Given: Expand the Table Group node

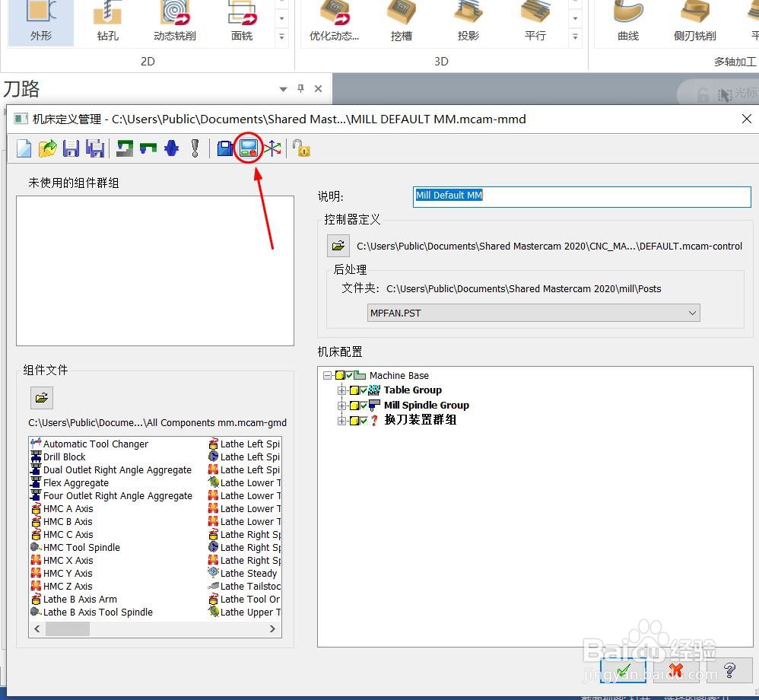Looking at the screenshot, I should pos(341,390).
